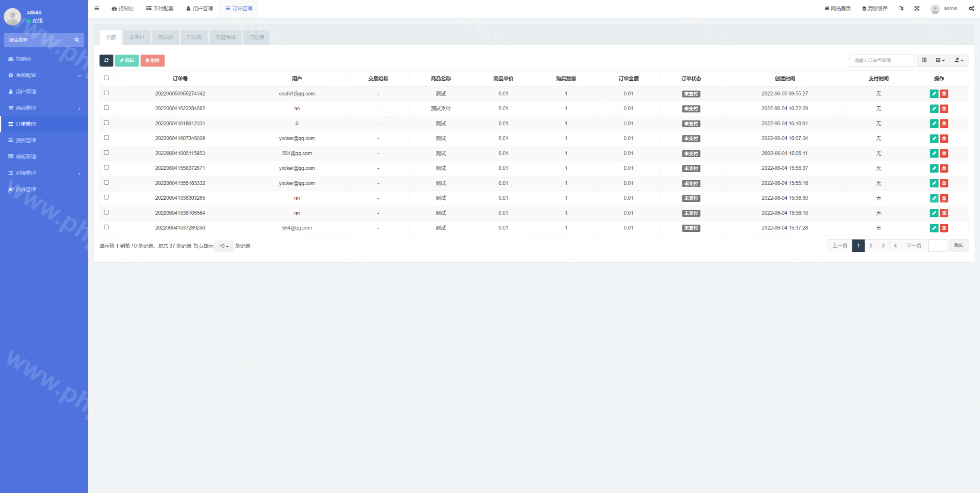Check the select-all checkbox in the table header

click(x=106, y=78)
